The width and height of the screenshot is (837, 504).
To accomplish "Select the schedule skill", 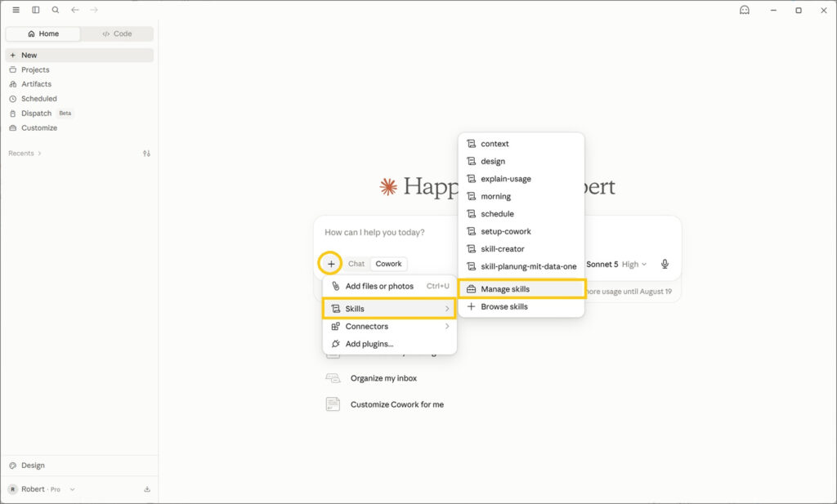I will coord(521,214).
